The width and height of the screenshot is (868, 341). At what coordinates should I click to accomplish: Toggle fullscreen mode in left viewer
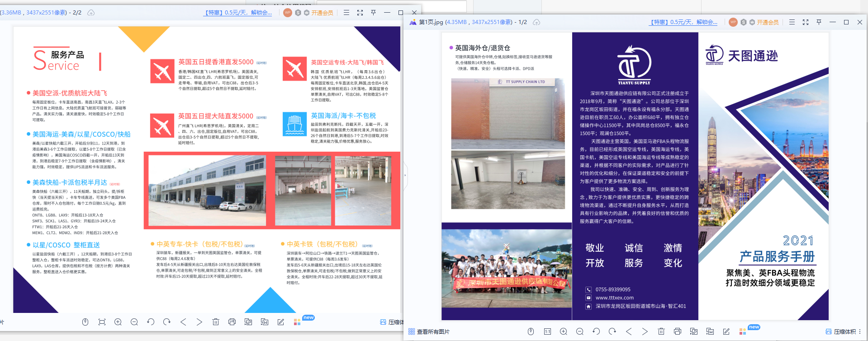(x=360, y=13)
